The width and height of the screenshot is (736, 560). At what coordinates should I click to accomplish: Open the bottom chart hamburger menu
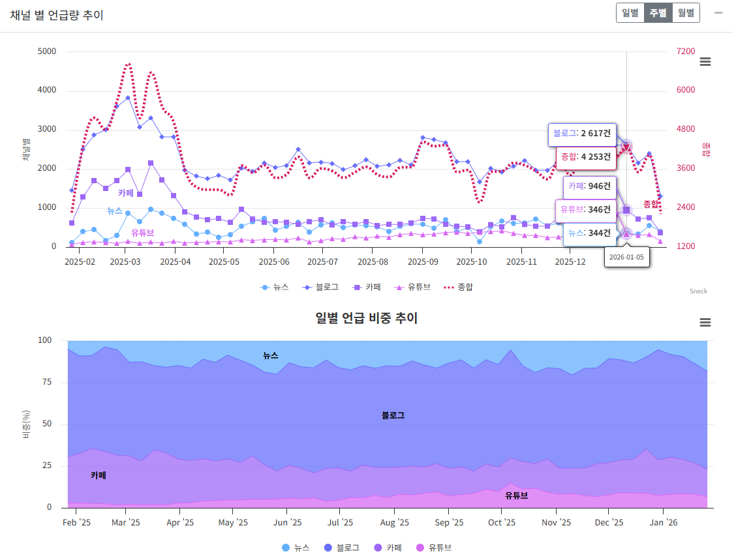[x=705, y=323]
